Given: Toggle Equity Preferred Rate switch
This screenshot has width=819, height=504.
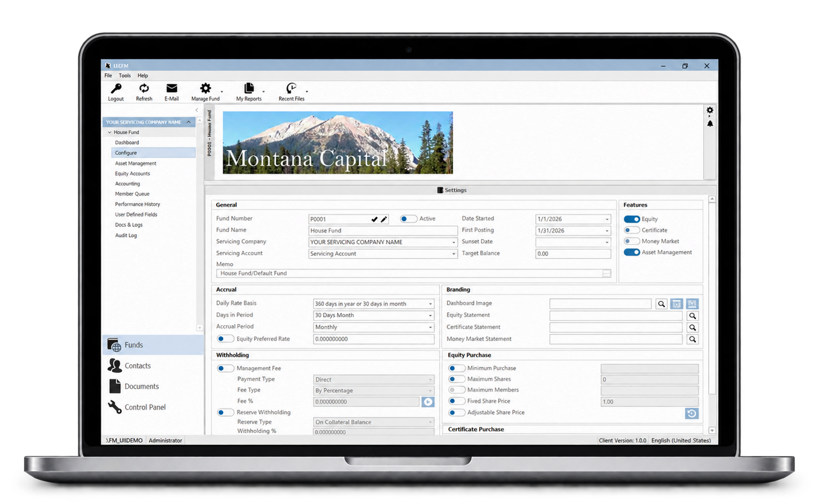Looking at the screenshot, I should (225, 339).
